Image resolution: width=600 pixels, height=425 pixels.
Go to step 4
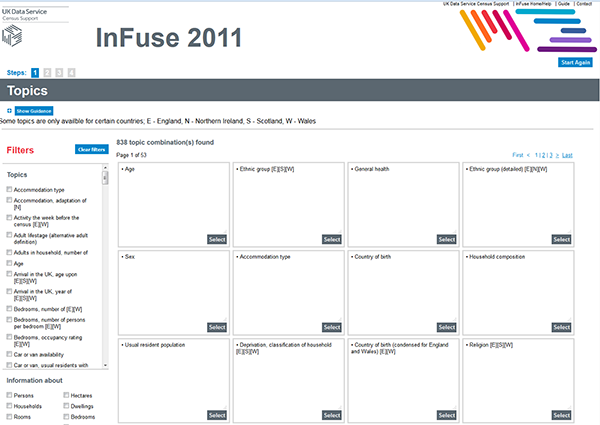click(71, 73)
